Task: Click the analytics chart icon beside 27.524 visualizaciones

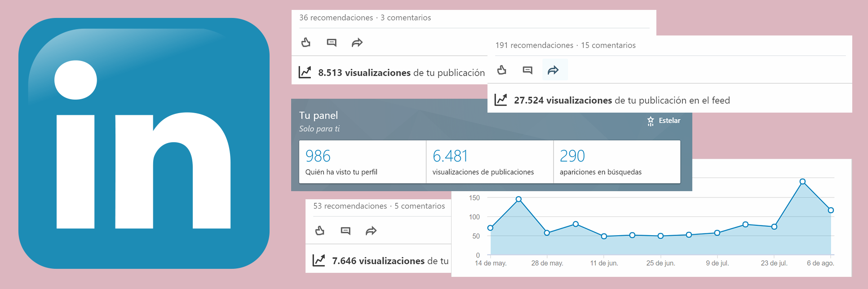Action: coord(501,100)
